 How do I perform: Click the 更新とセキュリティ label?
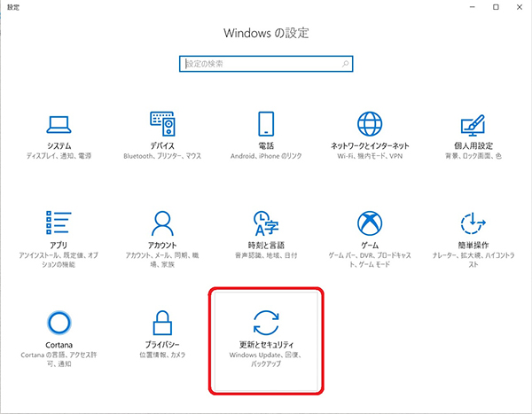point(266,345)
